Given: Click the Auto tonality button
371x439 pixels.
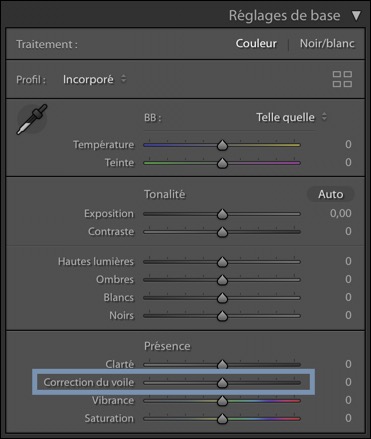Looking at the screenshot, I should tap(330, 194).
